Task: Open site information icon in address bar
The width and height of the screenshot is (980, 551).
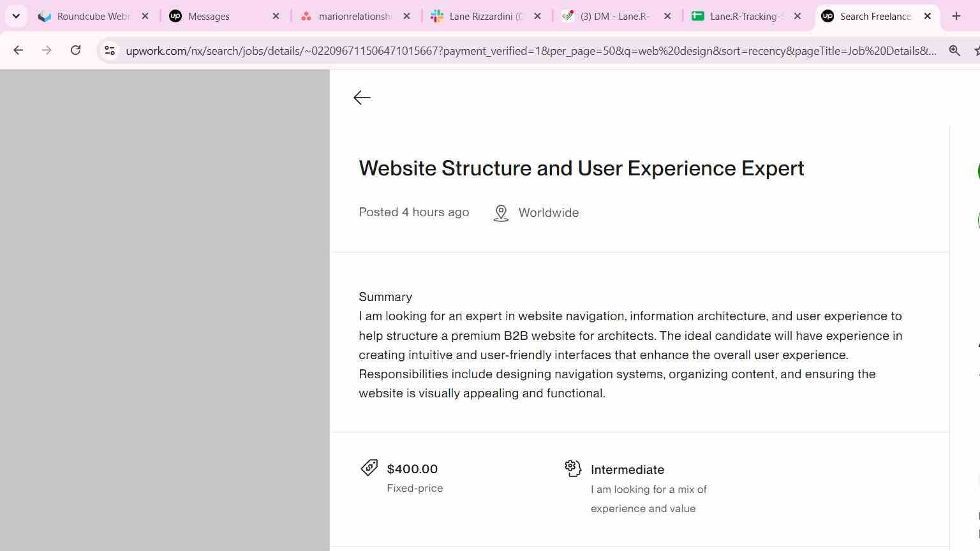Action: 110,50
